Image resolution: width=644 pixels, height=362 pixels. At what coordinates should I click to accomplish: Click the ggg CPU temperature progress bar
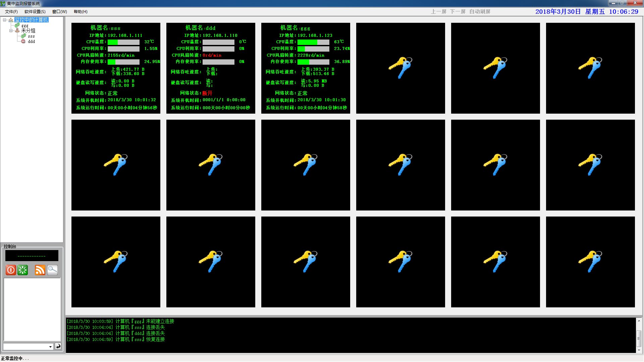[313, 42]
